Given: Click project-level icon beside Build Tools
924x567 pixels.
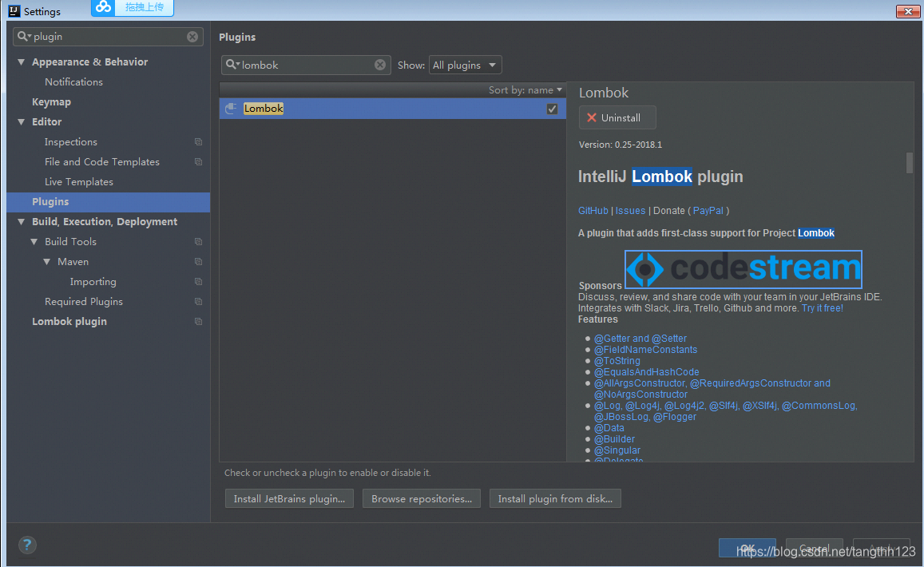Looking at the screenshot, I should 199,242.
